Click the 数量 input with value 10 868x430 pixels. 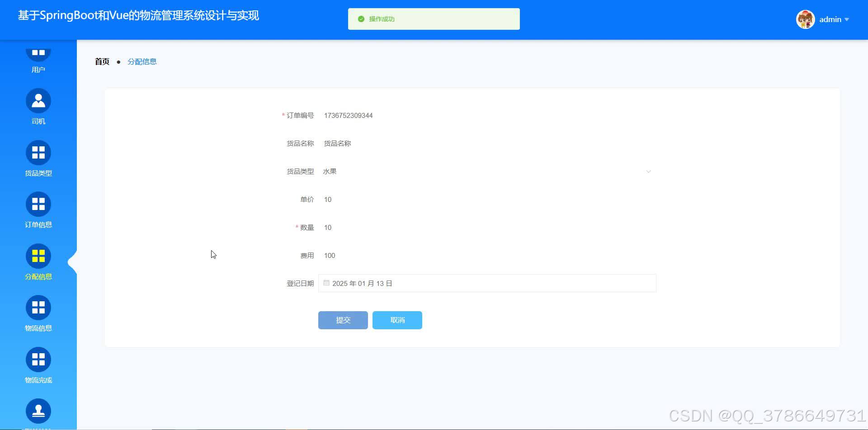tap(487, 228)
